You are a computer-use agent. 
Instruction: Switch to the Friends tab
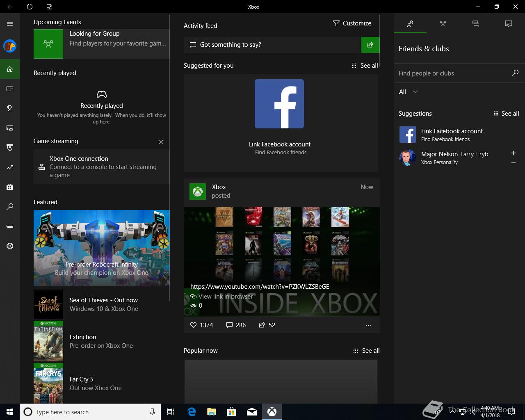[x=410, y=24]
